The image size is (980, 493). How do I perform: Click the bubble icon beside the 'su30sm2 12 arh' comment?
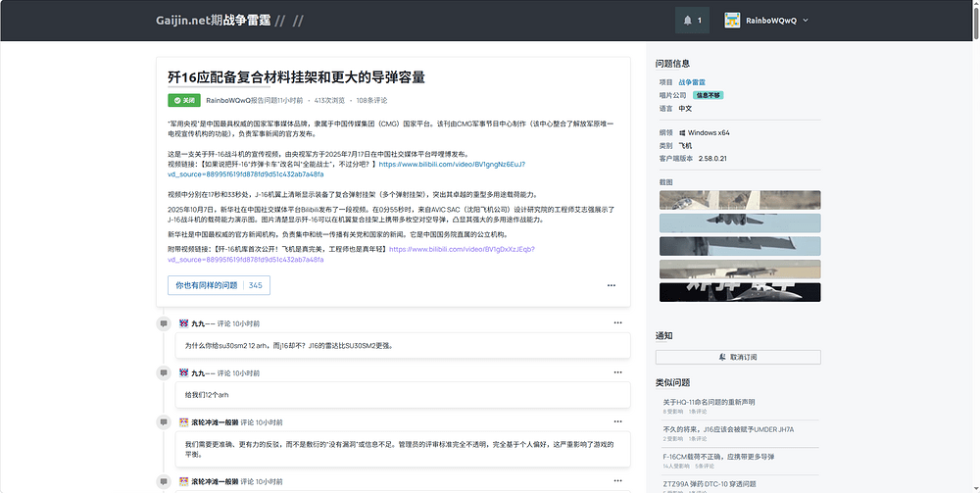pos(164,323)
